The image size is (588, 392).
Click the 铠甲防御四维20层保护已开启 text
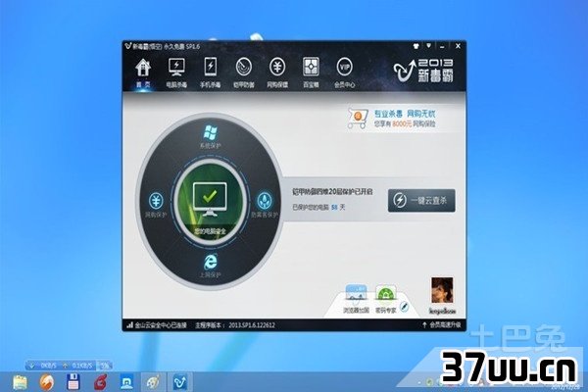click(x=332, y=191)
